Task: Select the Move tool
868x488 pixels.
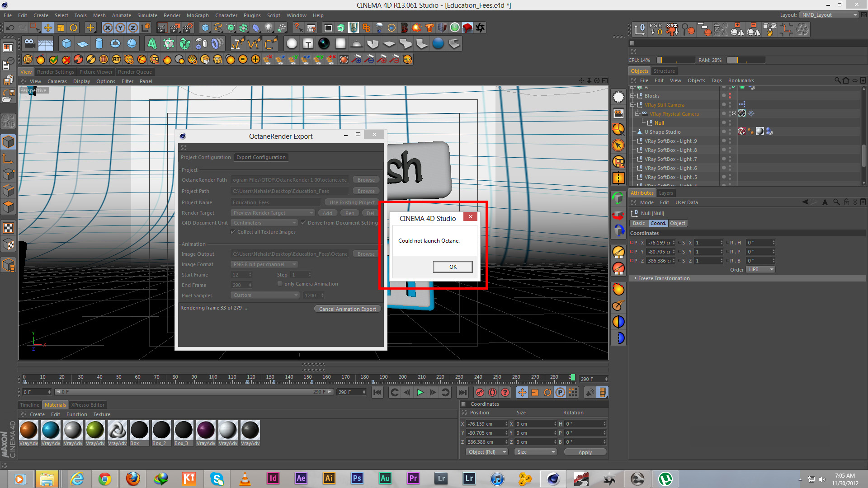Action: click(47, 28)
